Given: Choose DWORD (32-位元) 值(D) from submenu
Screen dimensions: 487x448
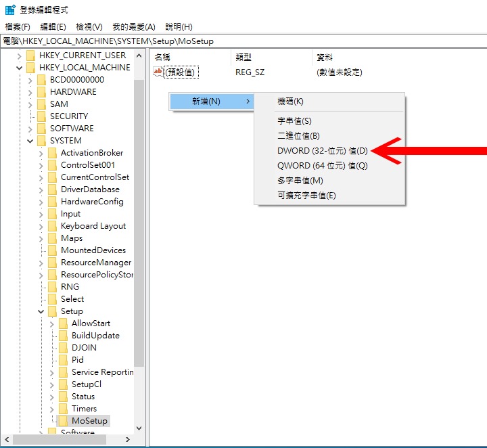Looking at the screenshot, I should 323,151.
